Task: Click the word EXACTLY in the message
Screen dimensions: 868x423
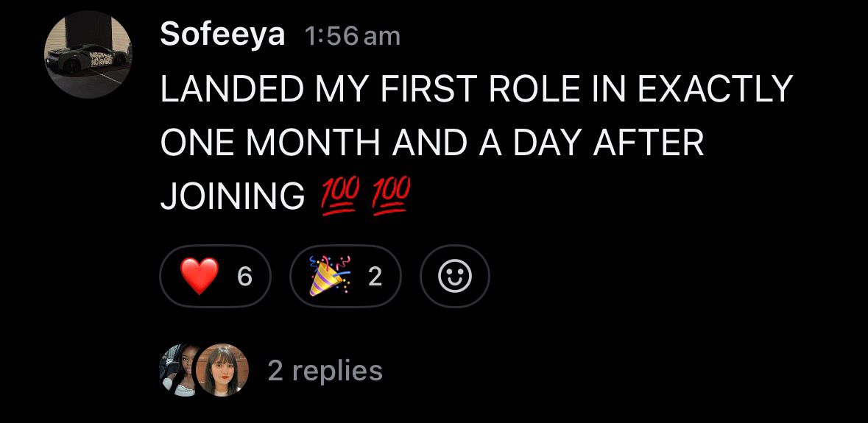Action: [715, 88]
